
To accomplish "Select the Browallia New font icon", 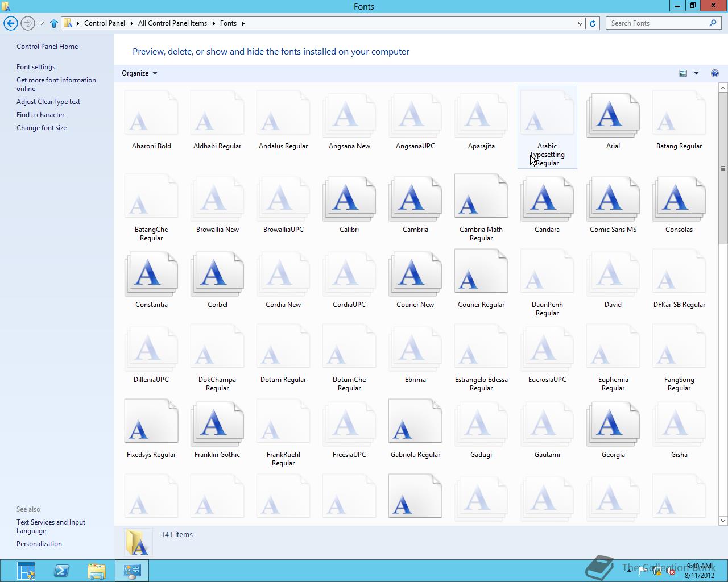I will click(217, 197).
